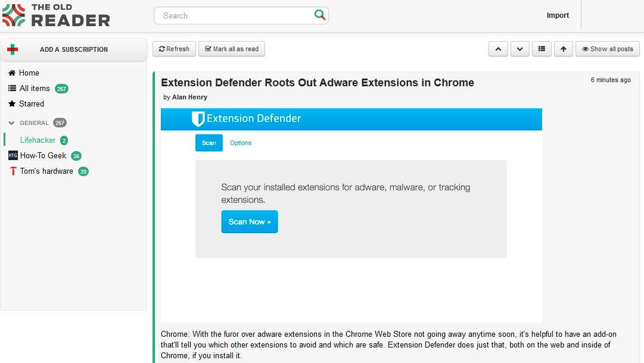Switch to list view icon
This screenshot has height=363, width=644.
point(542,49)
